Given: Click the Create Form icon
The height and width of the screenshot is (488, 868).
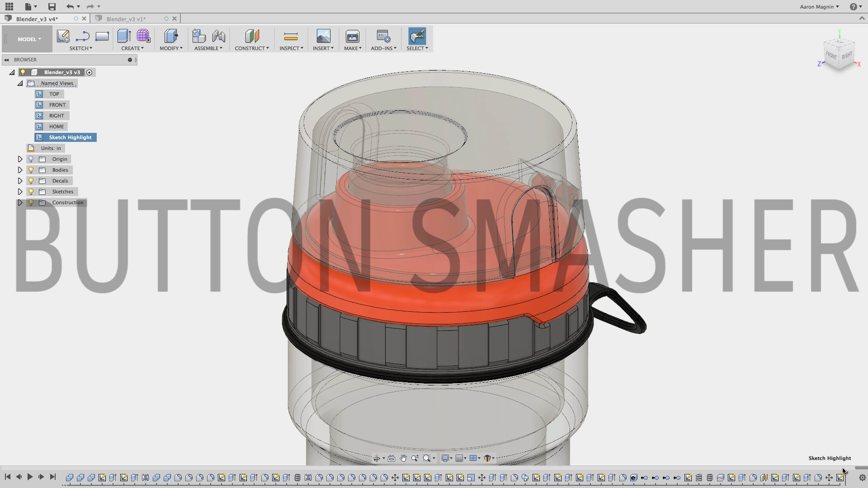Looking at the screenshot, I should (x=143, y=36).
